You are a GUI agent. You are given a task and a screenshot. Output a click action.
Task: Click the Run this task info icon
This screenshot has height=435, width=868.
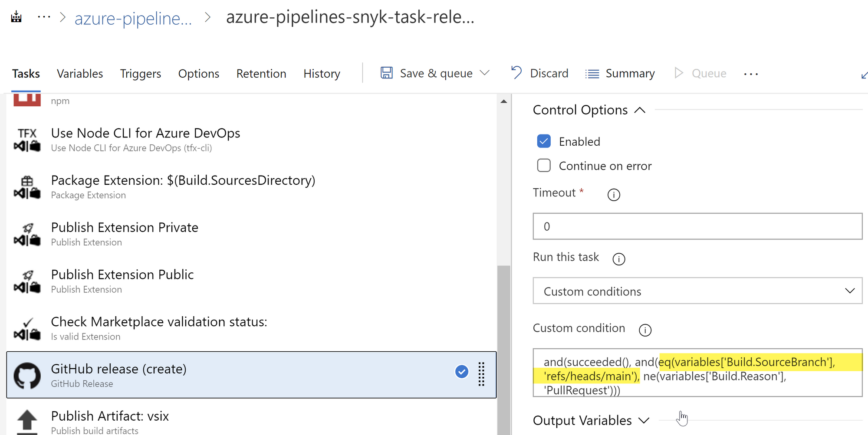[618, 259]
